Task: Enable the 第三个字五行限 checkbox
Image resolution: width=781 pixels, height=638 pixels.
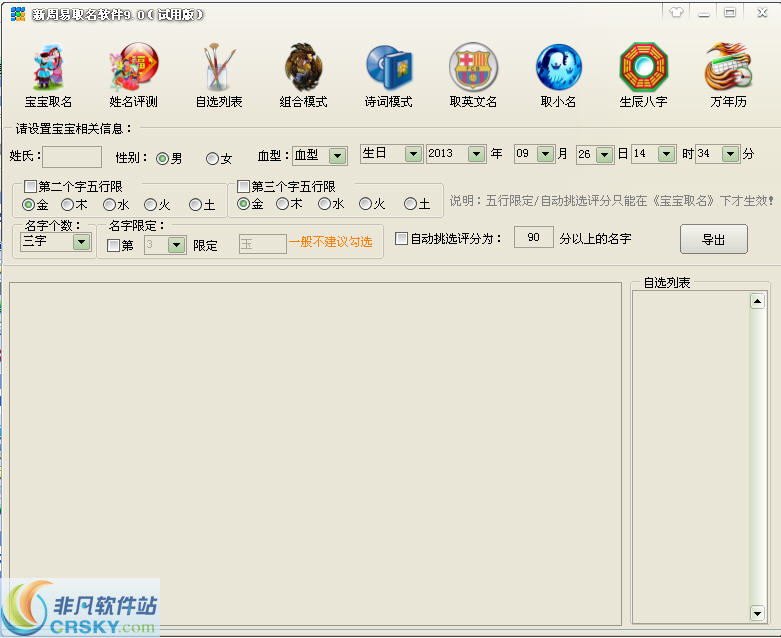Action: (x=243, y=187)
